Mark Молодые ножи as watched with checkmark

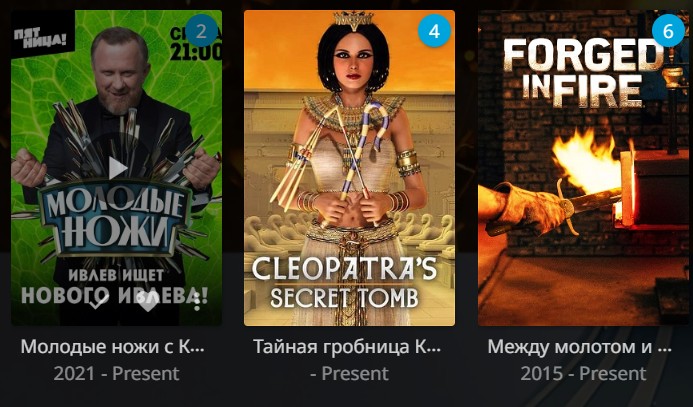[98, 302]
